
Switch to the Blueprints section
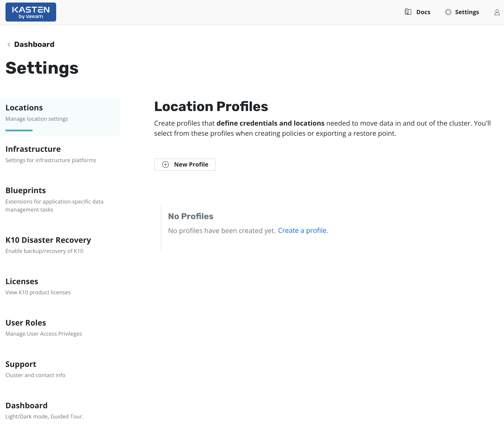[26, 191]
